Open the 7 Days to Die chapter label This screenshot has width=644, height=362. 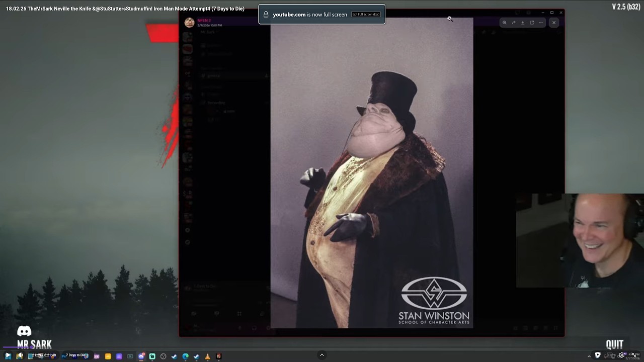coord(77,355)
